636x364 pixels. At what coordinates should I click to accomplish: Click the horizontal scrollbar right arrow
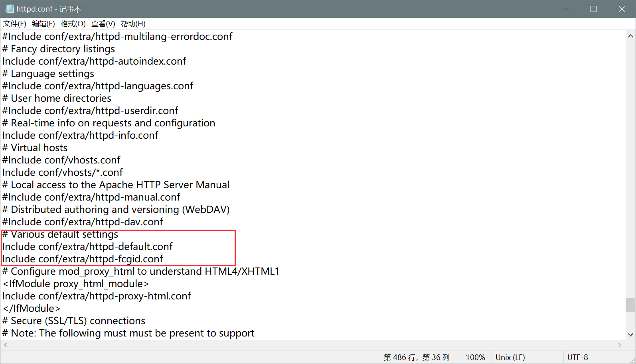[620, 345]
